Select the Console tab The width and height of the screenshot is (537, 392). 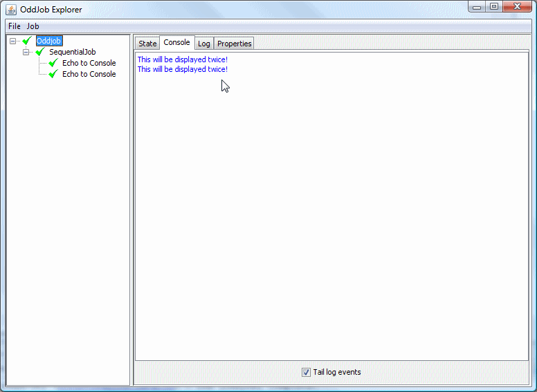(x=176, y=43)
